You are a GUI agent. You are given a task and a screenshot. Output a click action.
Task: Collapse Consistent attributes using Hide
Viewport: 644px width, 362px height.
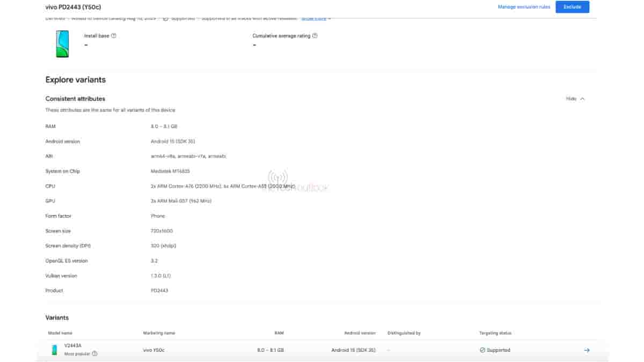(x=575, y=99)
